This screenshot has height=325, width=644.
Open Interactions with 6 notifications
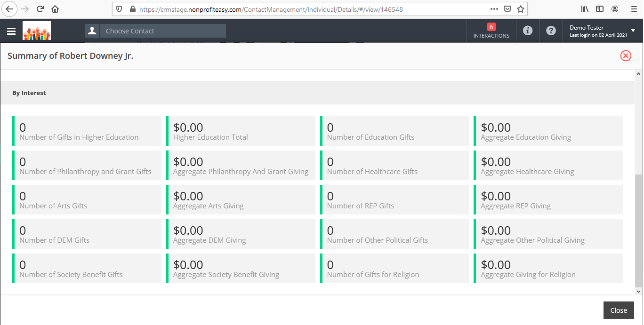pyautogui.click(x=491, y=31)
